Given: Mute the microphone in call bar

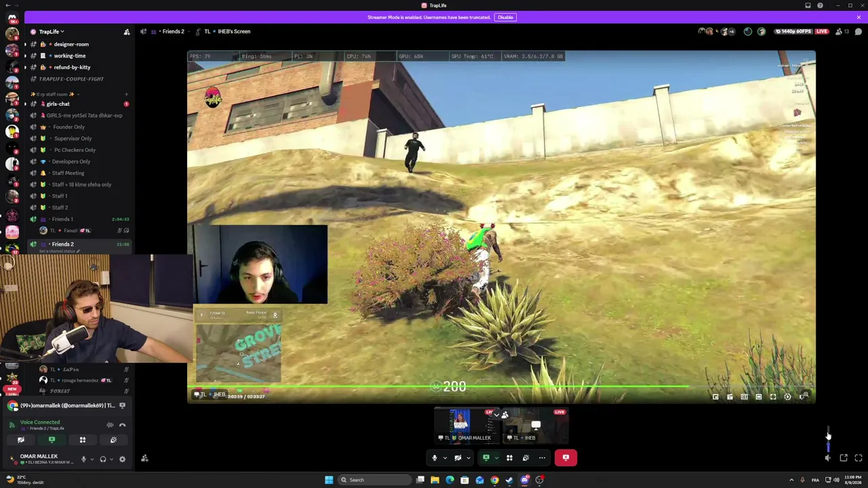Looking at the screenshot, I should click(x=435, y=457).
